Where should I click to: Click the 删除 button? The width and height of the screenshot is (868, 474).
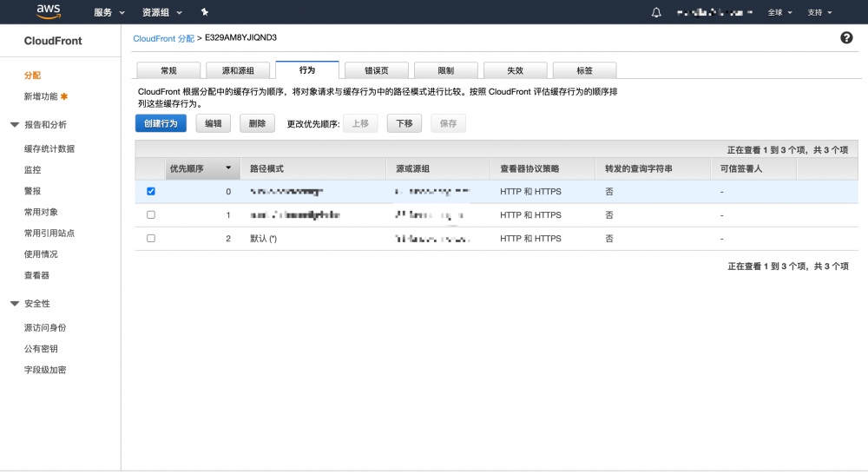click(x=257, y=123)
